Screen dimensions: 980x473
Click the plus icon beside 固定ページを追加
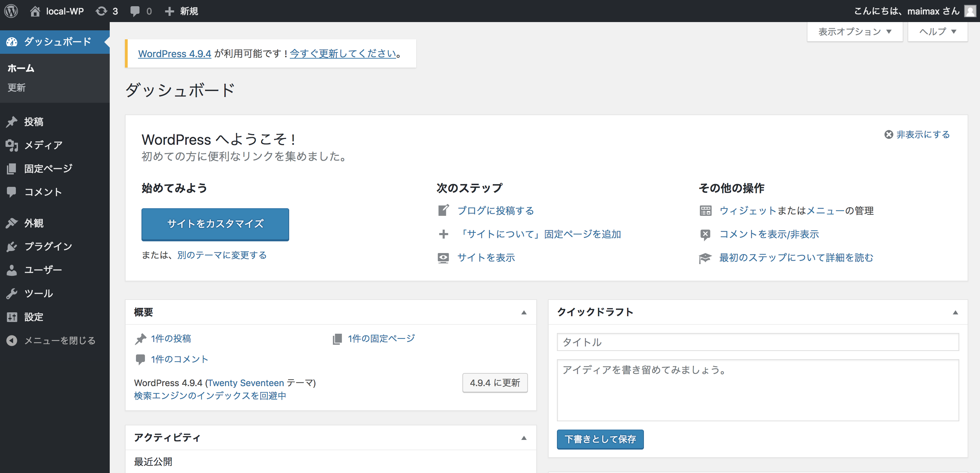click(443, 234)
